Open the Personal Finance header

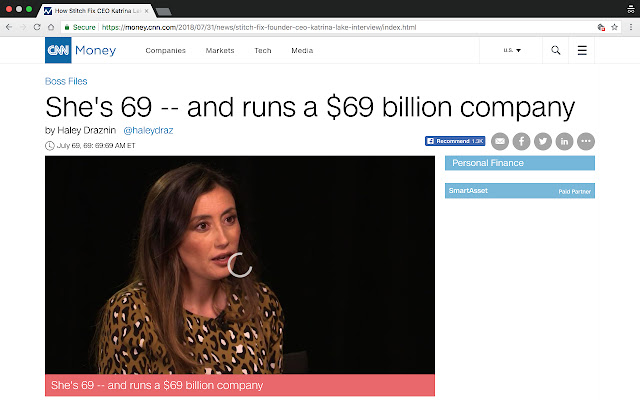tap(520, 163)
